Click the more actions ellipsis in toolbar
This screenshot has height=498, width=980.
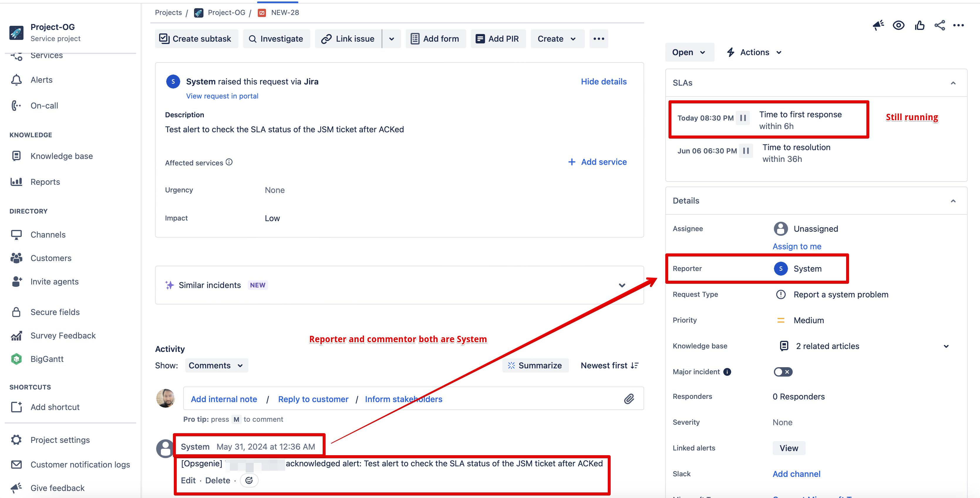pos(598,39)
